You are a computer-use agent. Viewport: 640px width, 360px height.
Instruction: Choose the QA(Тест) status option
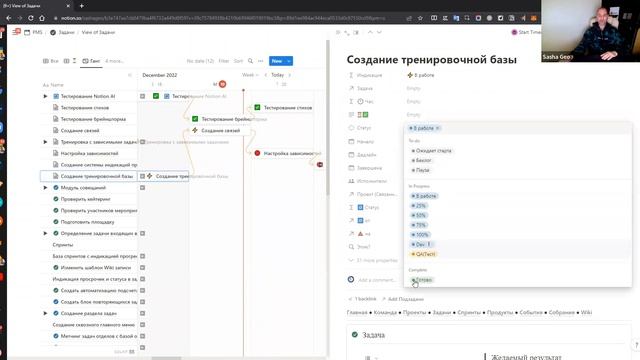pyautogui.click(x=424, y=254)
